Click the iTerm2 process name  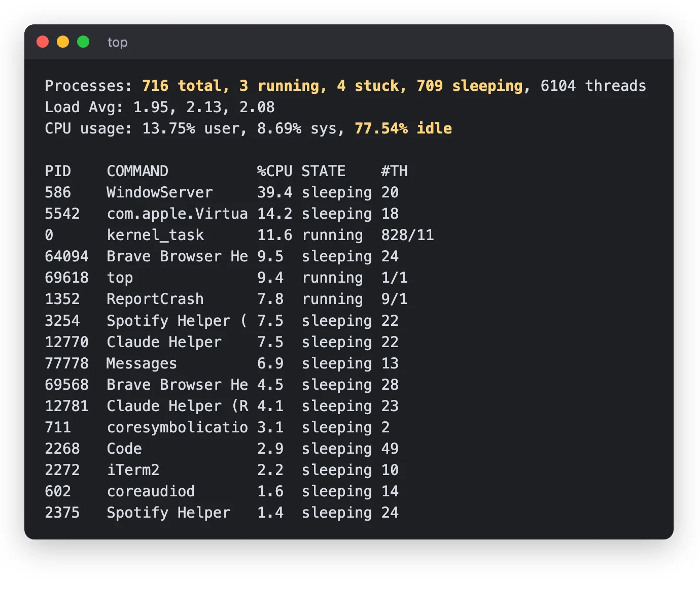click(133, 470)
